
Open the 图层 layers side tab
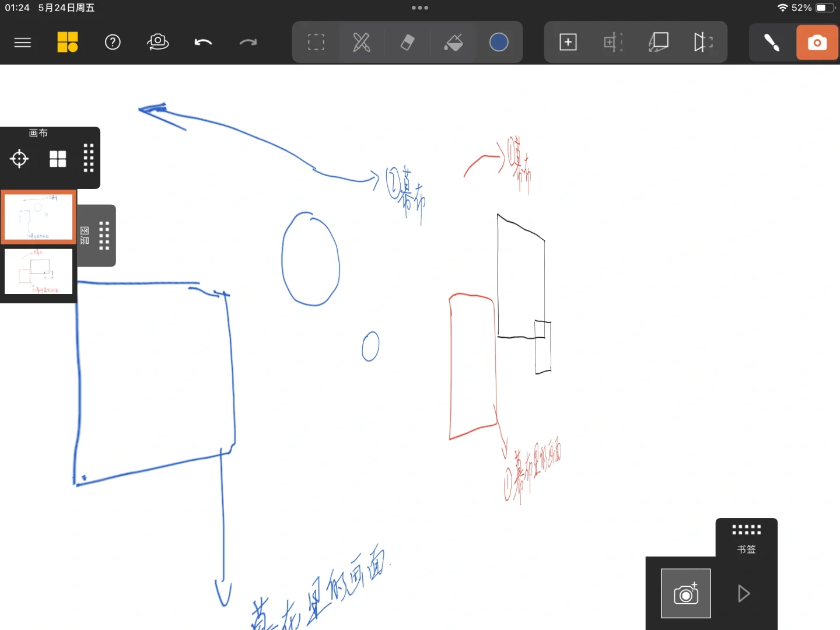click(x=85, y=236)
